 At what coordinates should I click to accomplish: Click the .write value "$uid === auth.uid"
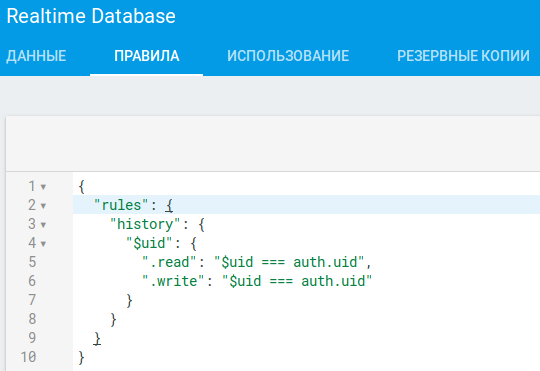(297, 281)
